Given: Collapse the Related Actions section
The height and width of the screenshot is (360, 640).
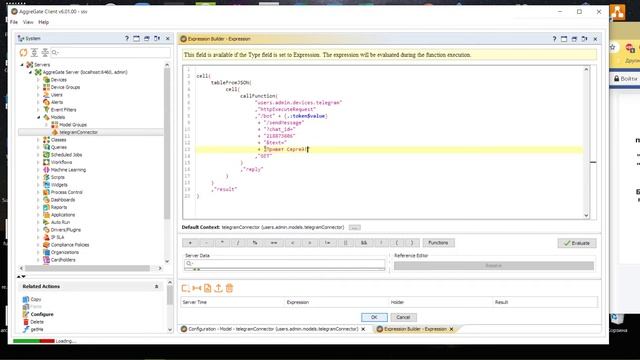Looking at the screenshot, I should (x=156, y=287).
